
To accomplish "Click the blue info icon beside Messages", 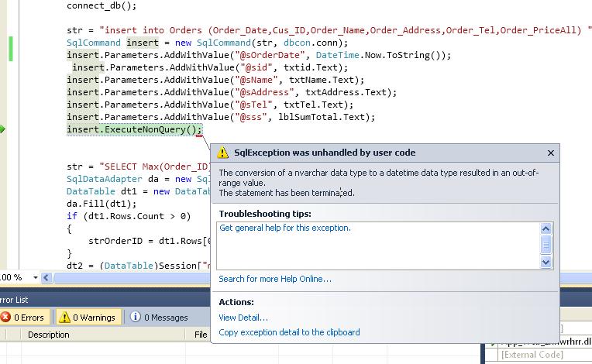I will (136, 318).
